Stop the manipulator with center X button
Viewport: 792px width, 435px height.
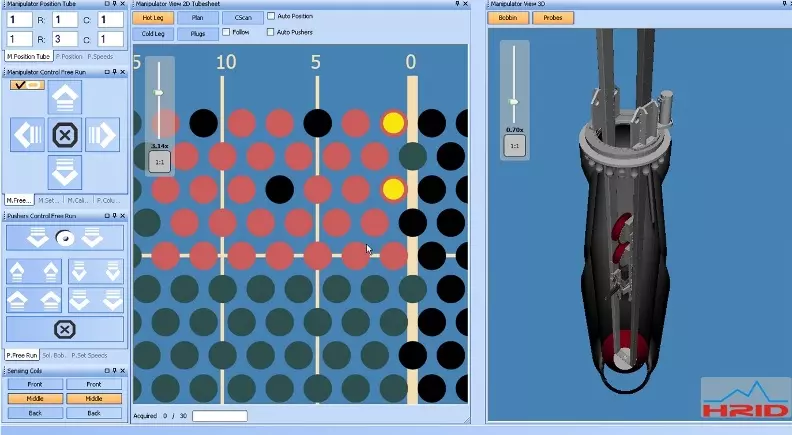click(65, 134)
